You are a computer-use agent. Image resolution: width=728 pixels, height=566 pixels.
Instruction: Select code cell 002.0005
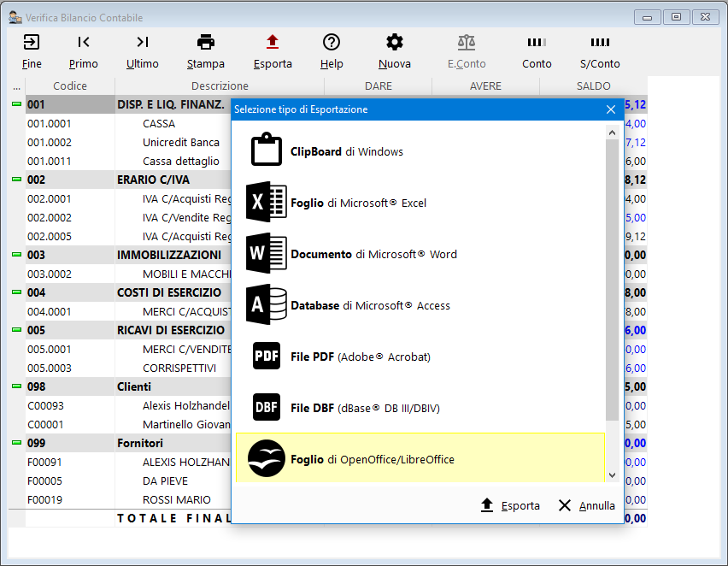(x=70, y=237)
